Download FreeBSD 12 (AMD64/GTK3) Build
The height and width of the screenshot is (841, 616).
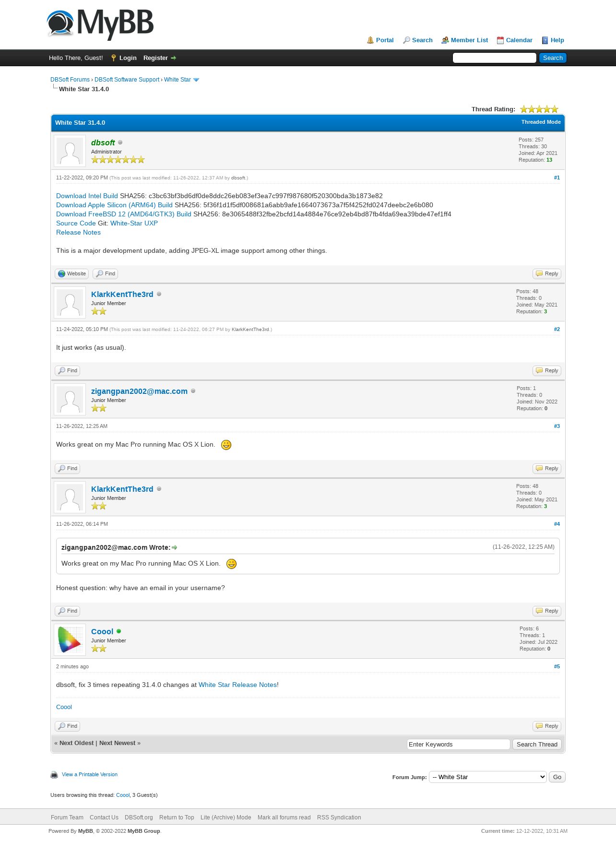coord(124,214)
